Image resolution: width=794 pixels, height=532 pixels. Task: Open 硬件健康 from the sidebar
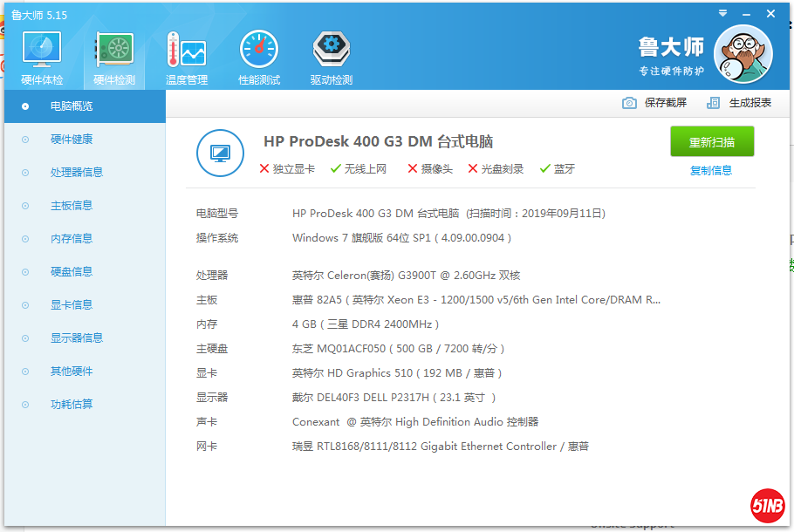pyautogui.click(x=65, y=139)
